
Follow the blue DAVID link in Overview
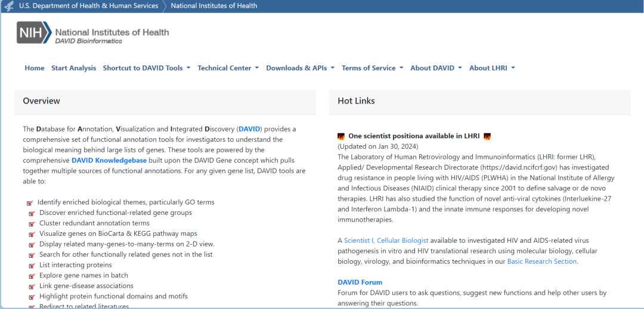(249, 129)
